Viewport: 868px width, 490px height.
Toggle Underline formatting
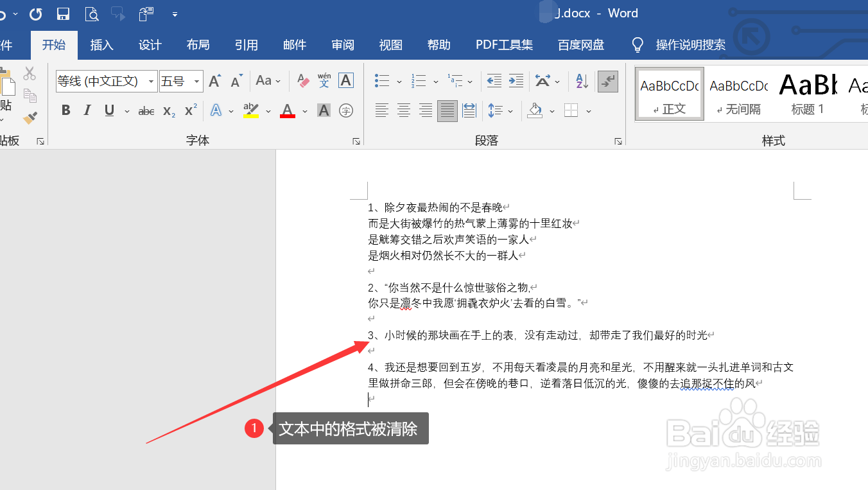tap(109, 110)
